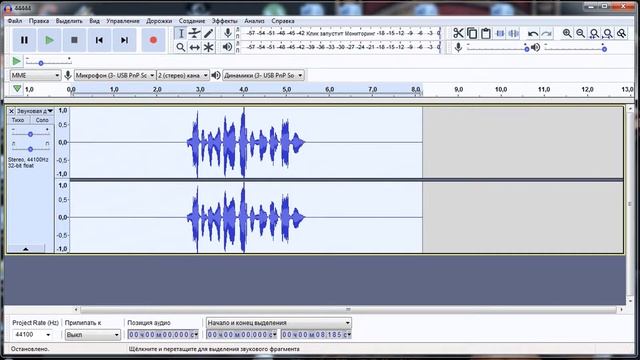Image resolution: width=640 pixels, height=360 pixels.
Task: Open the 'Правка' menu
Action: [39, 21]
